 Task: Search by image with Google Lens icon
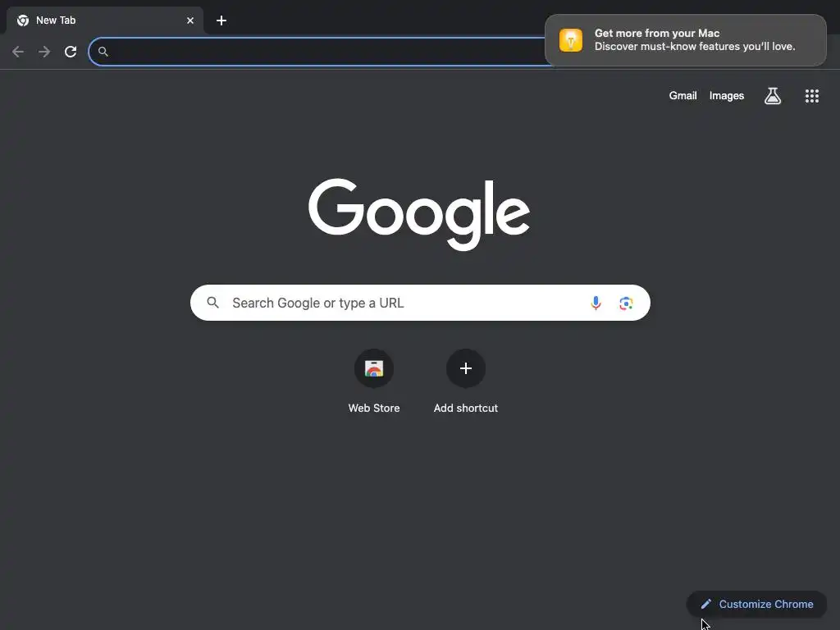[x=626, y=304]
